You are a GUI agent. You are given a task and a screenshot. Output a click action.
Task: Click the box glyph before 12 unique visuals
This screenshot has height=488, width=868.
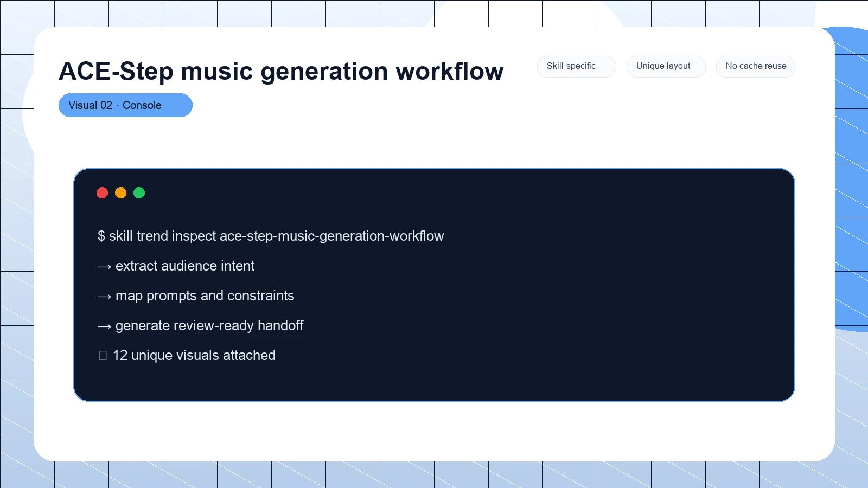(x=103, y=356)
